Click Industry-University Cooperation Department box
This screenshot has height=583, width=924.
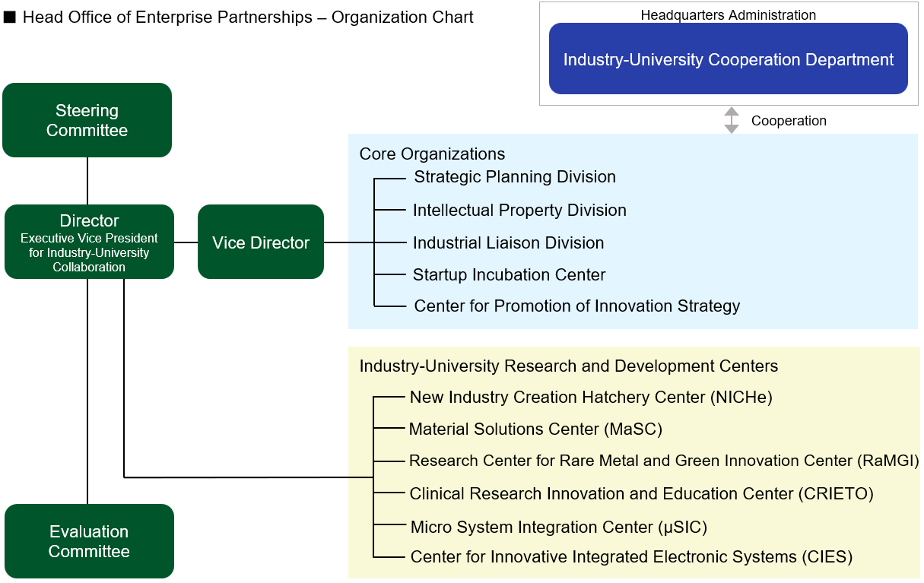coord(729,59)
